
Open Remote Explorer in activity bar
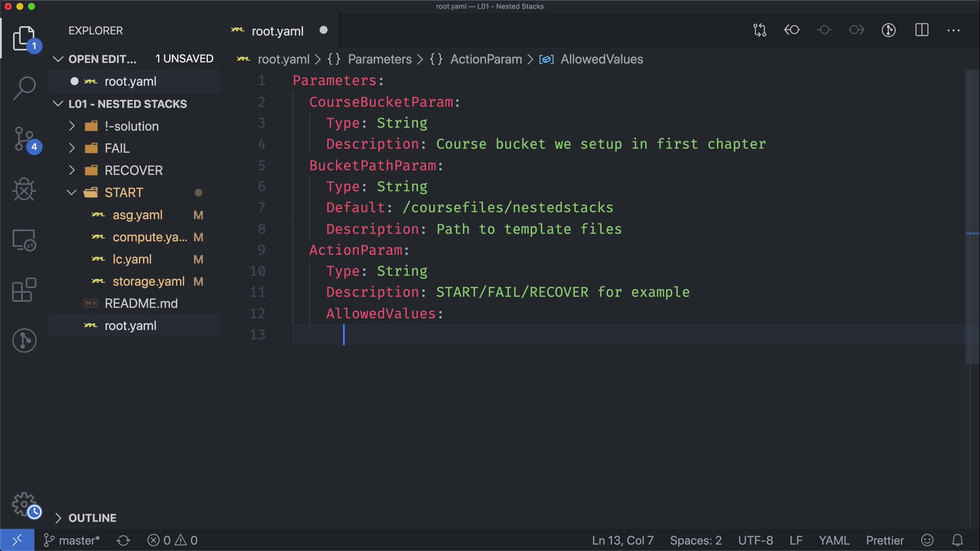pos(24,240)
